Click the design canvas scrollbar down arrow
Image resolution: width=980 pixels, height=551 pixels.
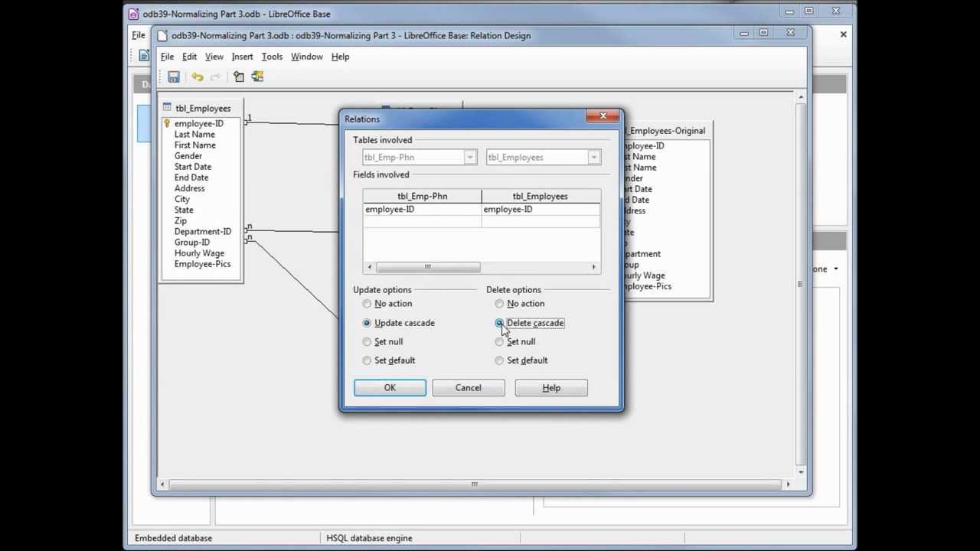(x=801, y=471)
